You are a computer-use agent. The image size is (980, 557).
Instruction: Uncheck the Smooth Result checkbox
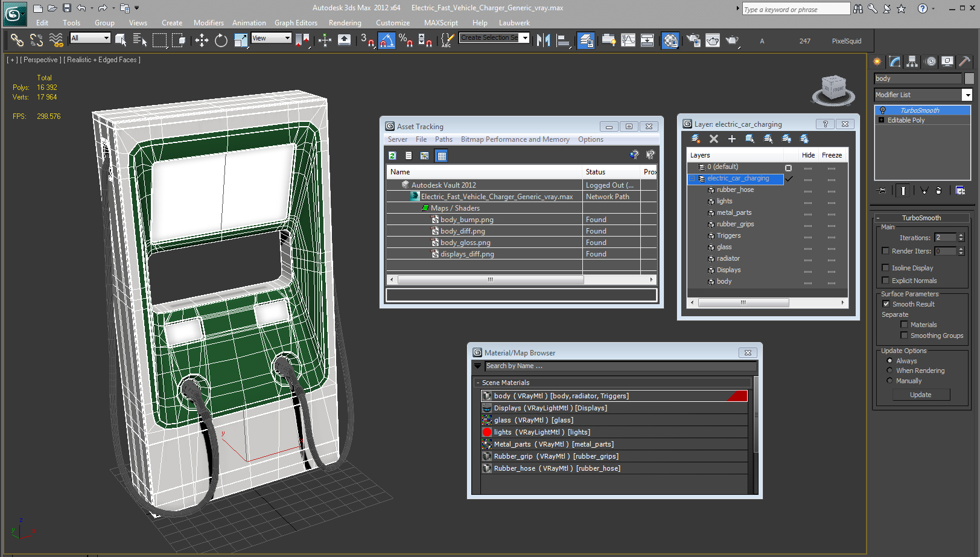pos(886,304)
